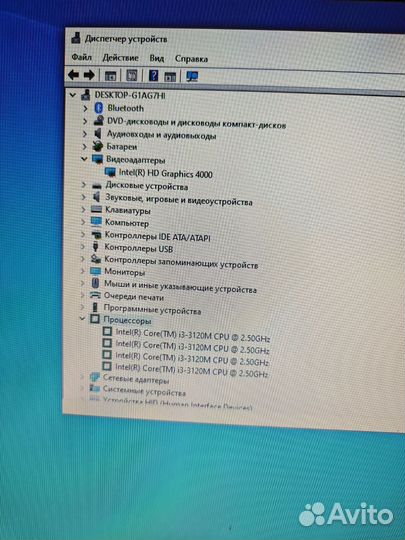Select the Сетевые адаптеры label
The width and height of the screenshot is (405, 540).
click(x=136, y=379)
